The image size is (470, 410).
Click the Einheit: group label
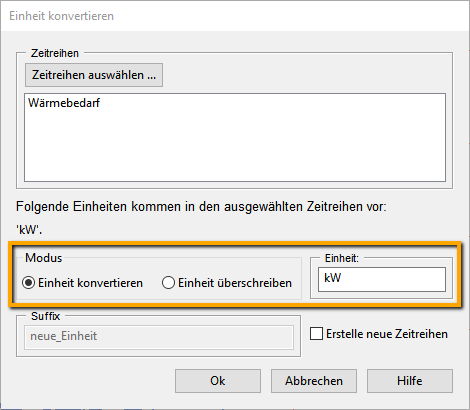click(x=342, y=258)
